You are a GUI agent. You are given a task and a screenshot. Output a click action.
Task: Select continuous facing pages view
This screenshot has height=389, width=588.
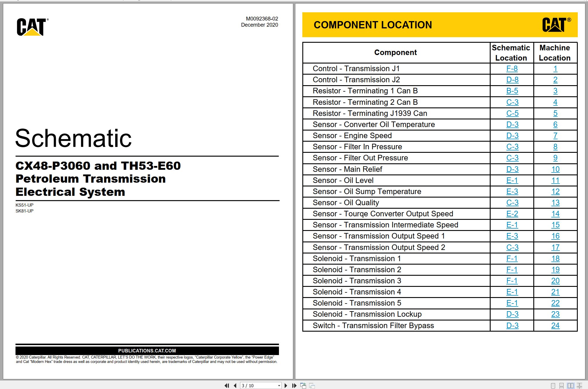[x=579, y=385]
